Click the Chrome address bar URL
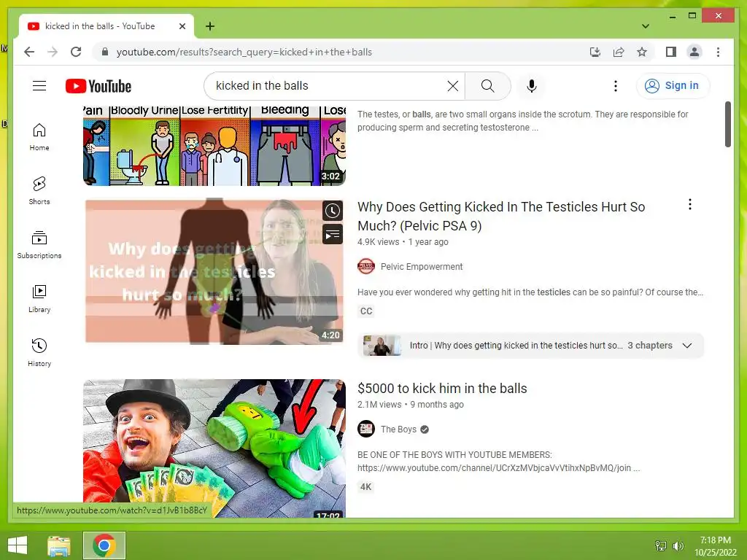 pyautogui.click(x=244, y=52)
